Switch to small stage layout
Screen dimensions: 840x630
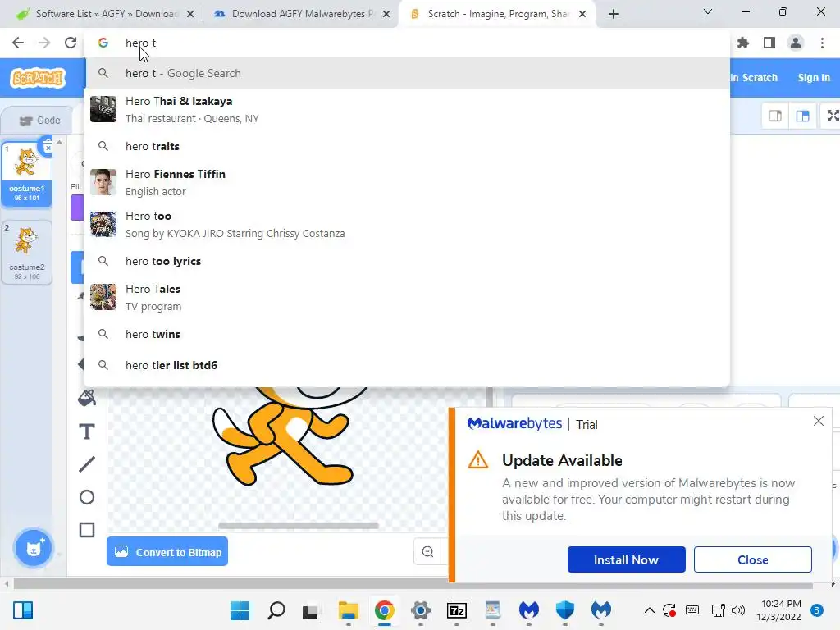pyautogui.click(x=775, y=116)
